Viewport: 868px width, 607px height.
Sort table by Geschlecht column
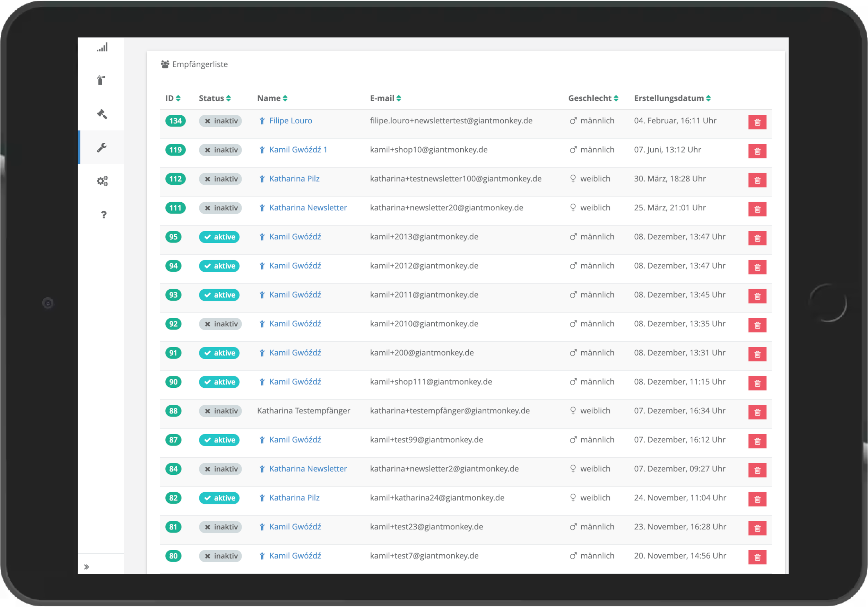point(593,98)
